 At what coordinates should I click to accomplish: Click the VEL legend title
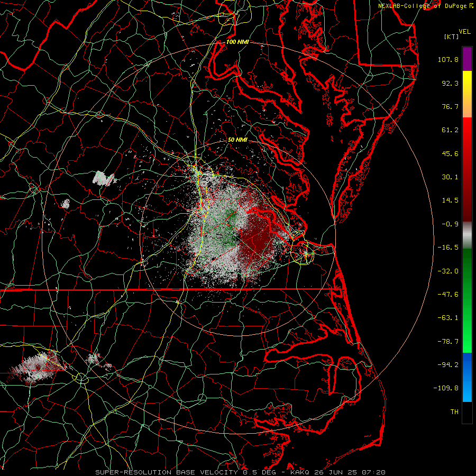[x=464, y=32]
